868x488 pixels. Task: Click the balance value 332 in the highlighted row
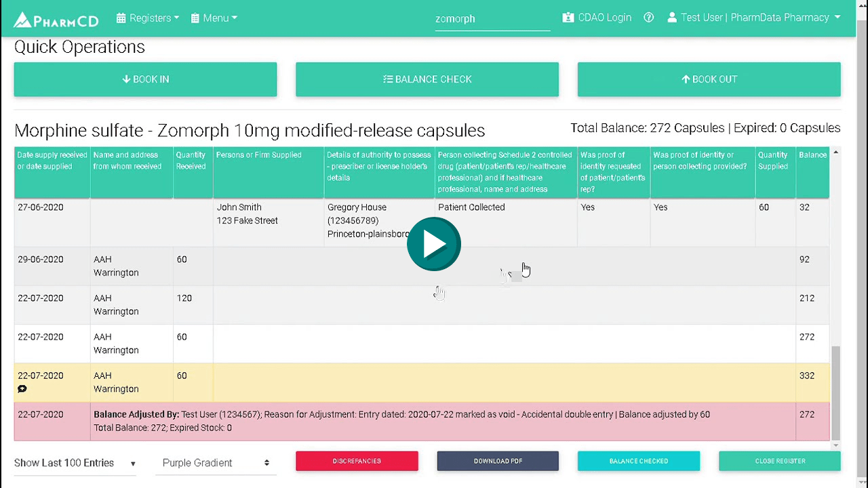coord(807,375)
